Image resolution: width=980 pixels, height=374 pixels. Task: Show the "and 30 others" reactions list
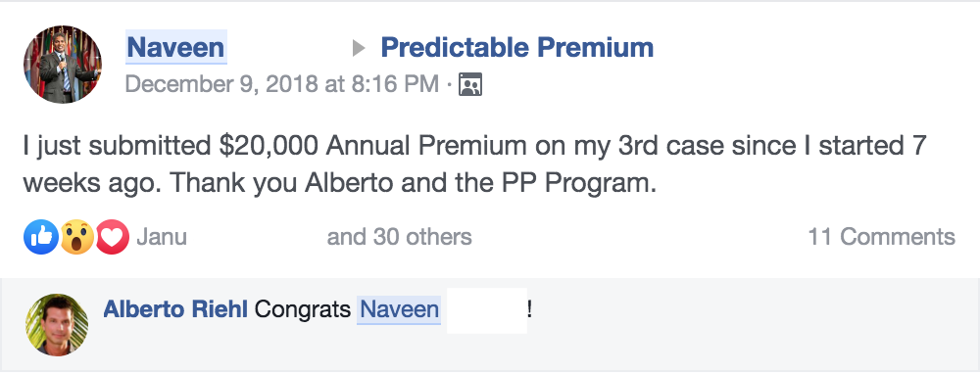(x=400, y=237)
